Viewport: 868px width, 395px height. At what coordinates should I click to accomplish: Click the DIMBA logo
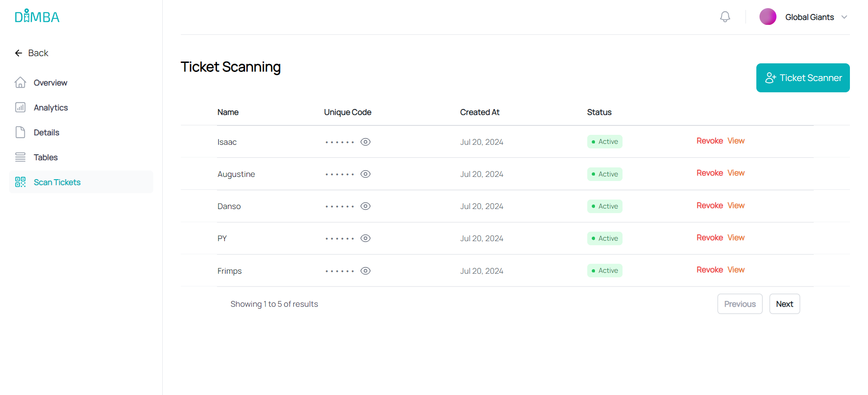click(37, 17)
